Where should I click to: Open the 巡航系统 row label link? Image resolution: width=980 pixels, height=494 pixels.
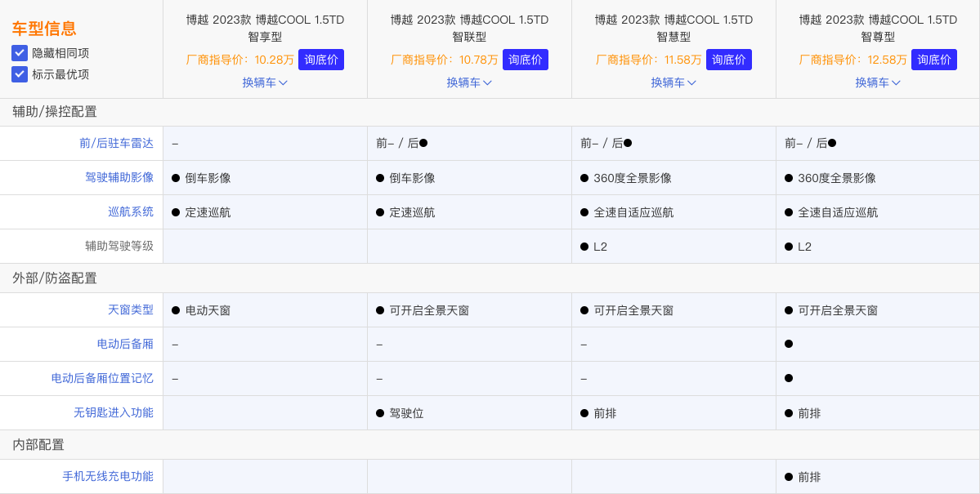[x=131, y=211]
